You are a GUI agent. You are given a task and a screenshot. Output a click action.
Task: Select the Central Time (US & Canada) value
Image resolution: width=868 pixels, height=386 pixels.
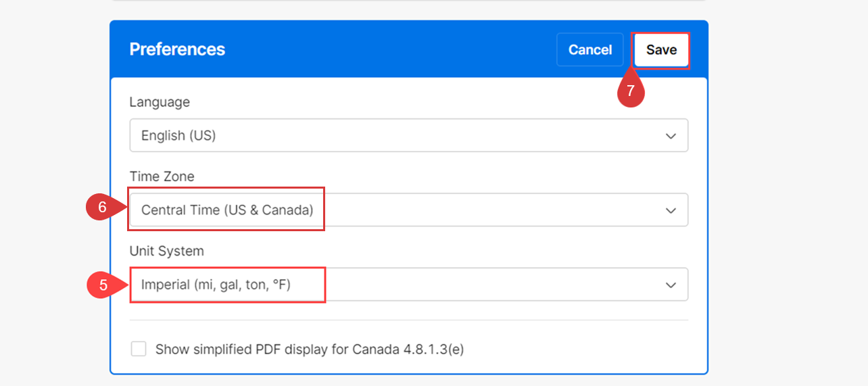click(x=227, y=210)
